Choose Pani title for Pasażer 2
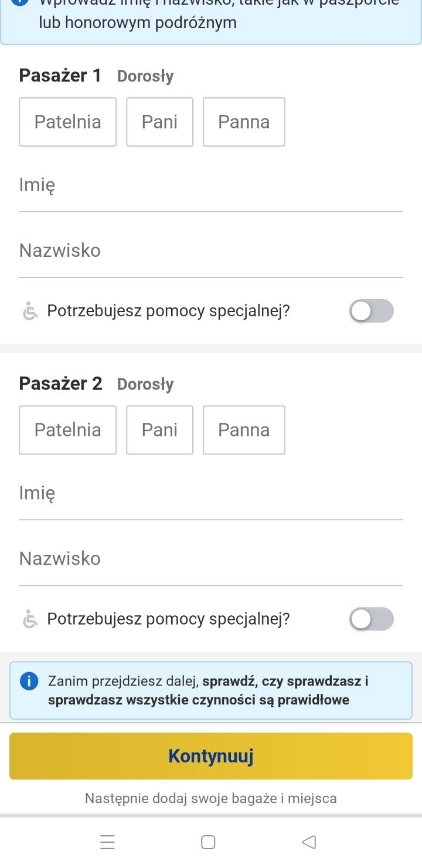Viewport: 422px width, 868px height. pos(159,430)
